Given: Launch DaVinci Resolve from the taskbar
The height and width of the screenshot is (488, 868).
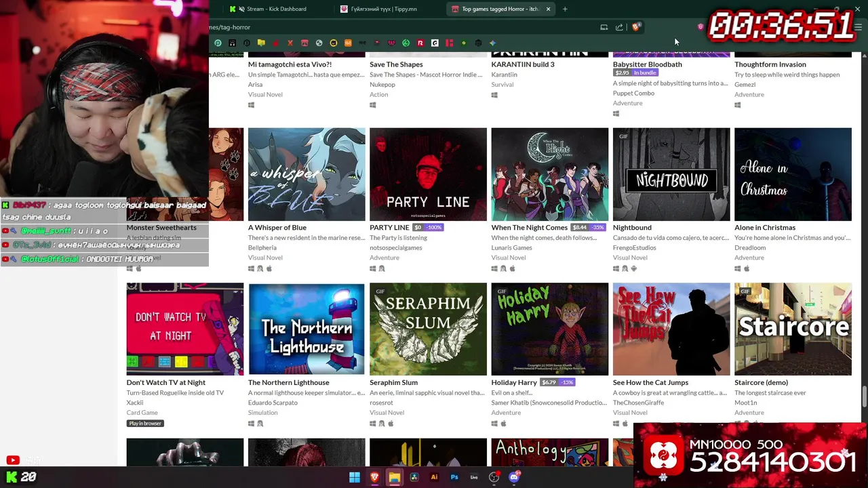Looking at the screenshot, I should point(414,477).
